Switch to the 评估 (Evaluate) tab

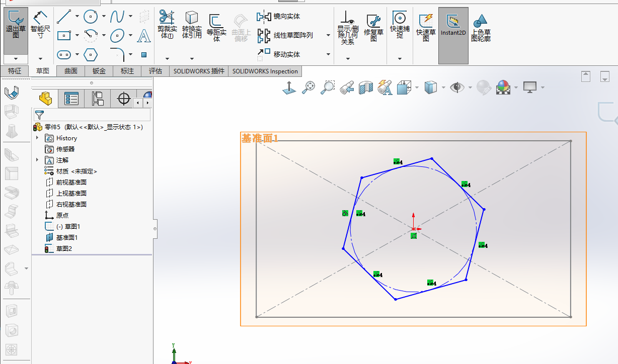coord(156,71)
